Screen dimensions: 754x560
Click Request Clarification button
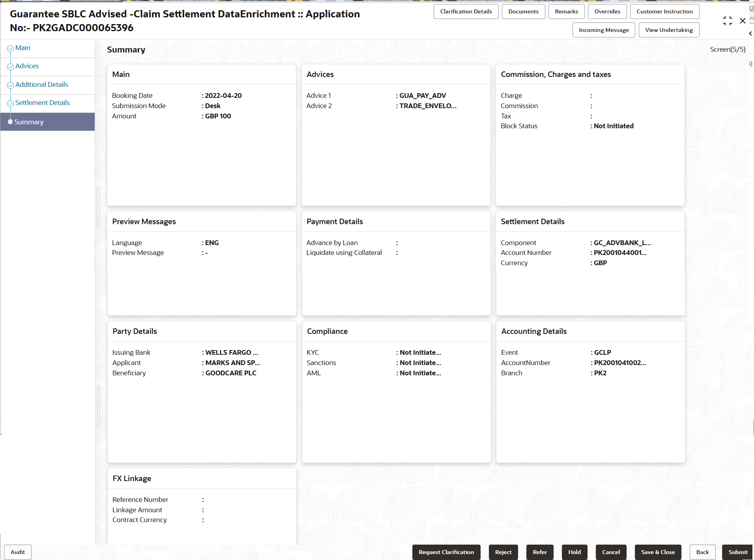tap(446, 552)
